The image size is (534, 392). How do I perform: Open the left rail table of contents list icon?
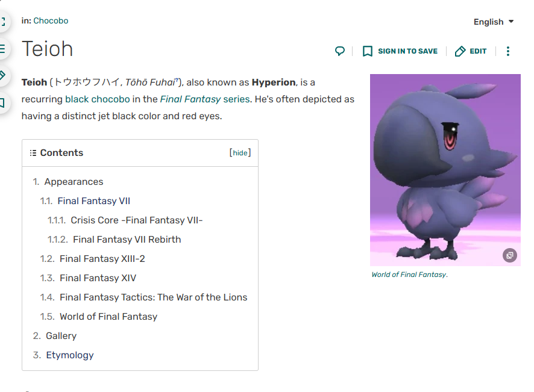tap(3, 49)
